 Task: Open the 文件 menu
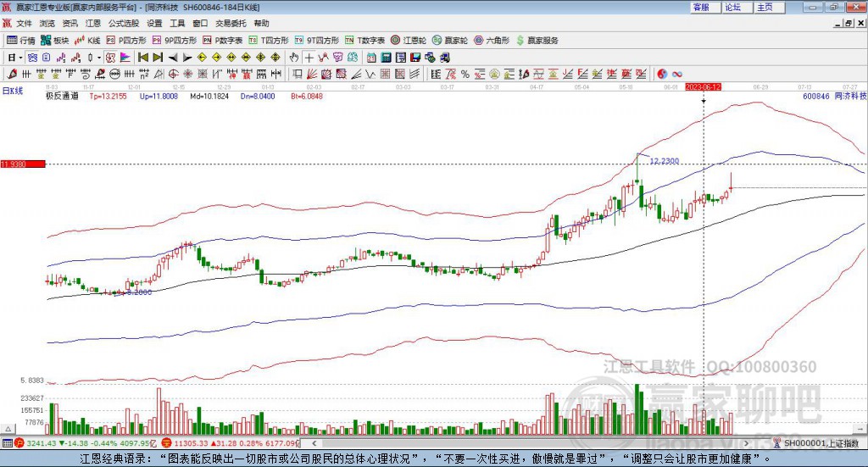[x=24, y=23]
